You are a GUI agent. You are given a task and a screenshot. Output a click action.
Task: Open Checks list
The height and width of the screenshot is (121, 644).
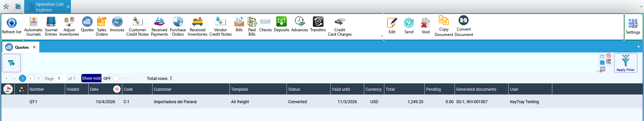point(265,25)
